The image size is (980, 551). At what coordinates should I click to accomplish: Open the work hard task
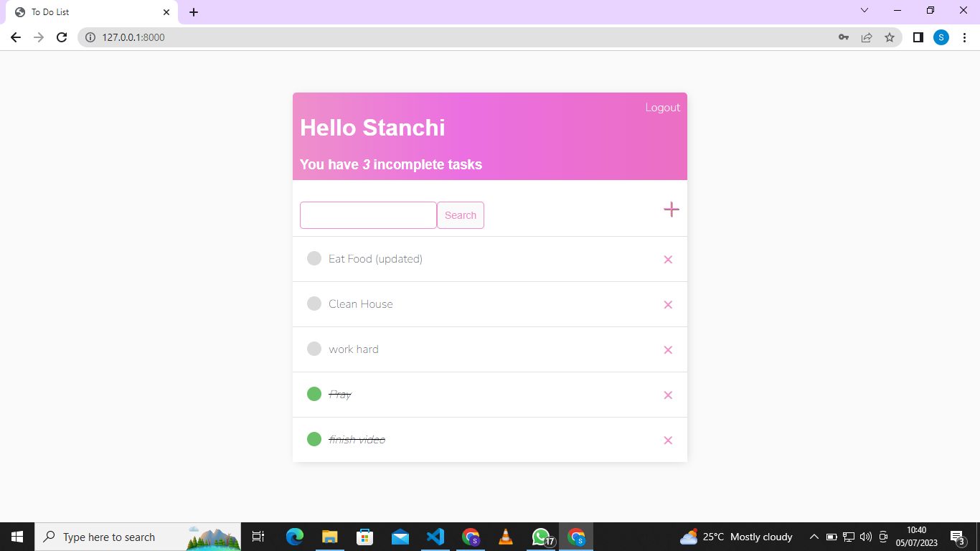(354, 349)
